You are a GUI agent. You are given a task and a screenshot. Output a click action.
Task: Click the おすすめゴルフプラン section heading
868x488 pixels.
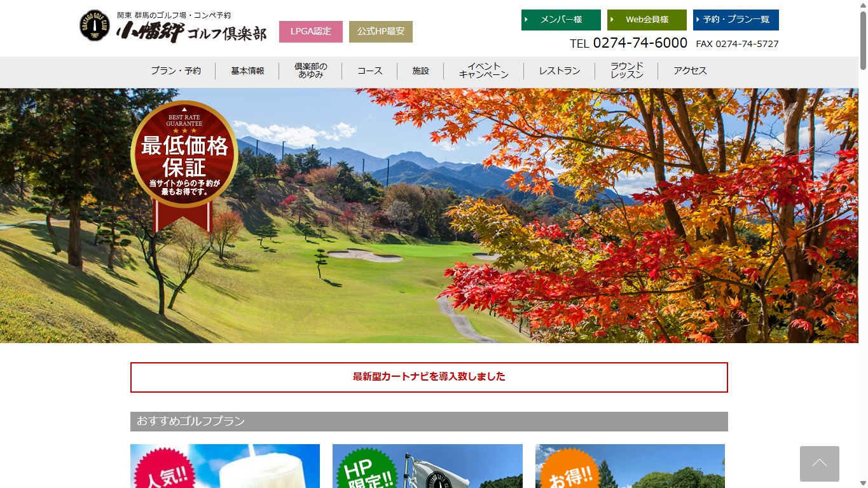429,421
